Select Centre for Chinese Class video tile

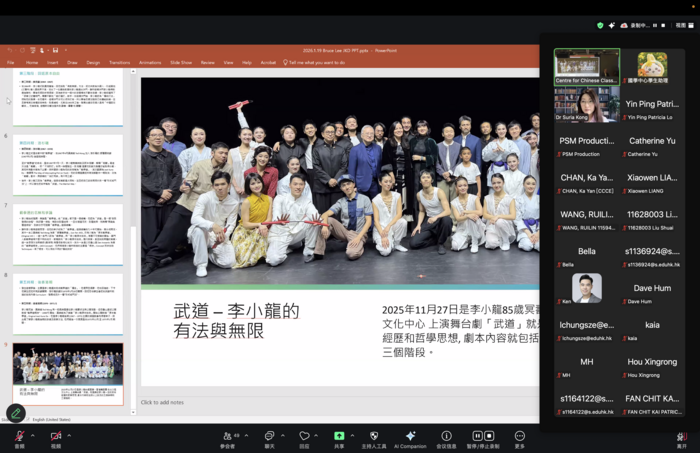click(587, 66)
